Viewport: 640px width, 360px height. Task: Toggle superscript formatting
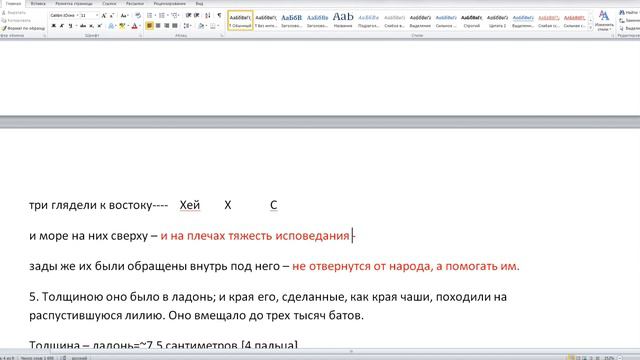click(99, 26)
